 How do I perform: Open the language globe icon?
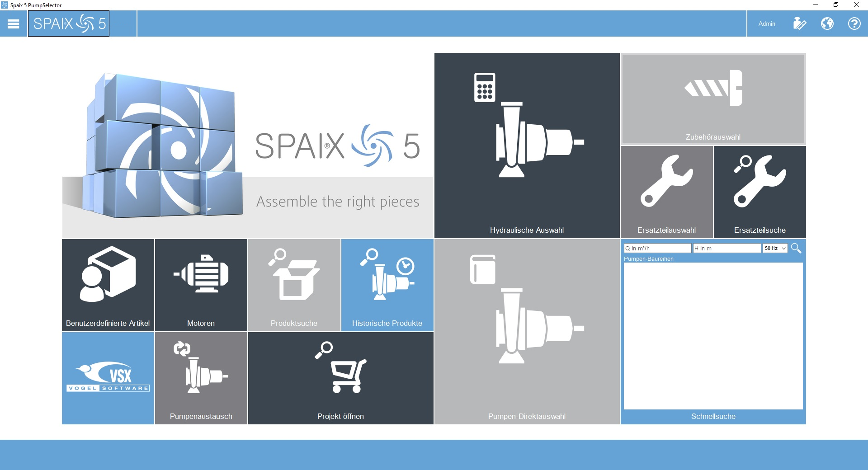click(827, 23)
